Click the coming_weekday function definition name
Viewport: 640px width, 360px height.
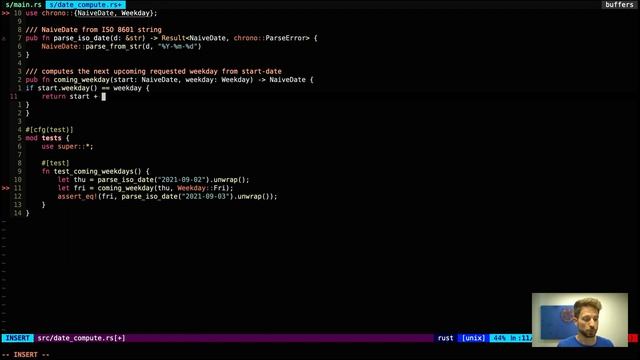tap(81, 80)
